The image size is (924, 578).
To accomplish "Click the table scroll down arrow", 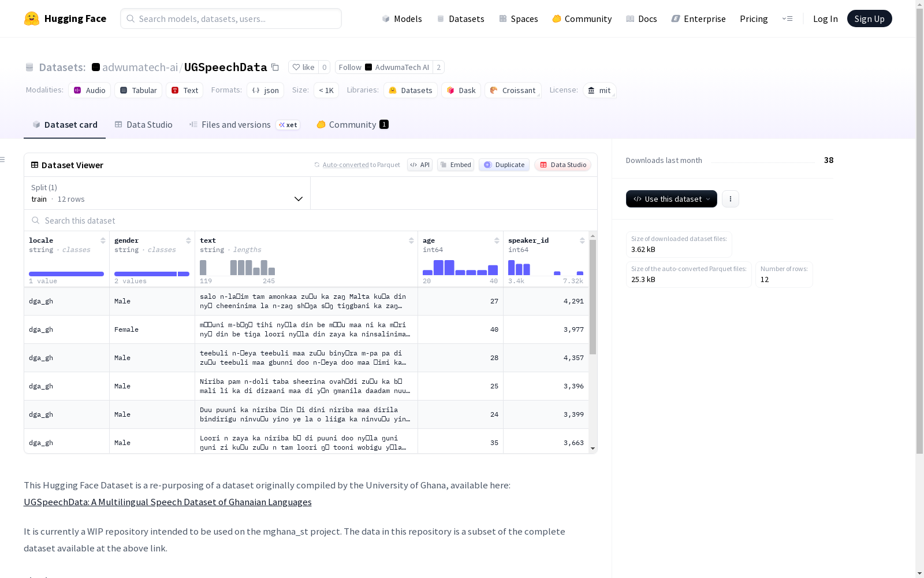I will pyautogui.click(x=593, y=449).
